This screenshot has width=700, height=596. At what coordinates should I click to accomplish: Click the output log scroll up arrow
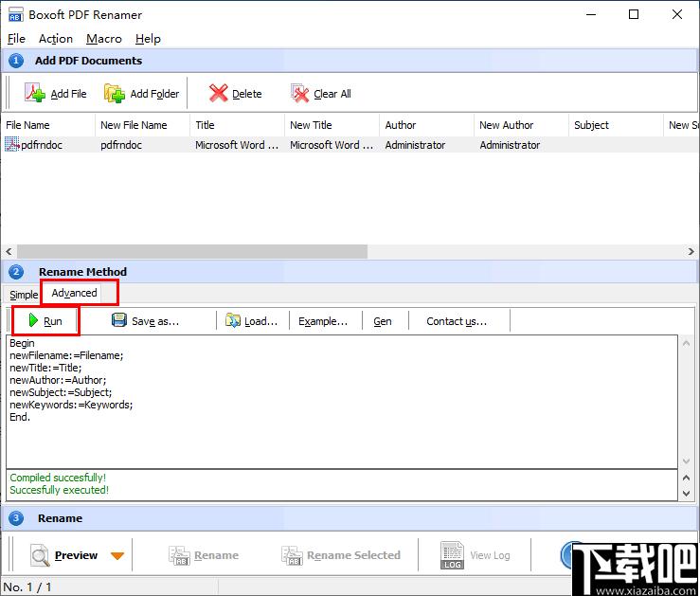click(x=687, y=478)
